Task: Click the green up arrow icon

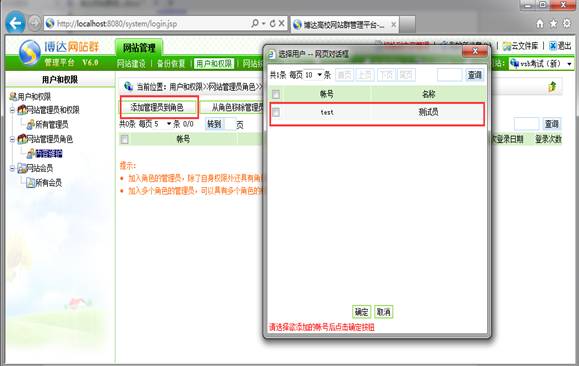Action: [552, 87]
